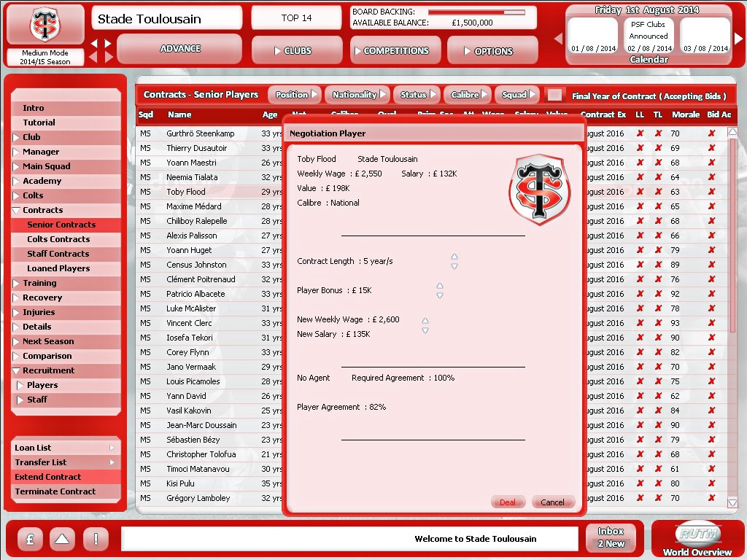Toggle loan list X for Kisi Pulu
747x560 pixels.
click(640, 483)
